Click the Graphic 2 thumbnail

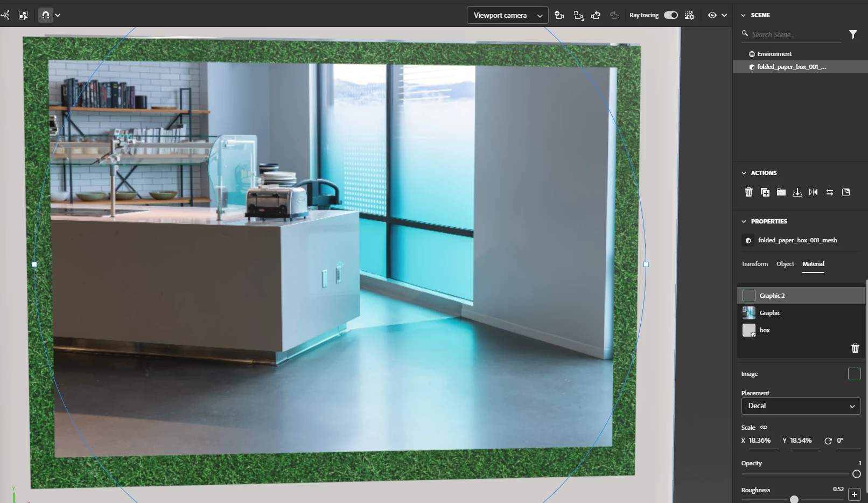pyautogui.click(x=749, y=296)
